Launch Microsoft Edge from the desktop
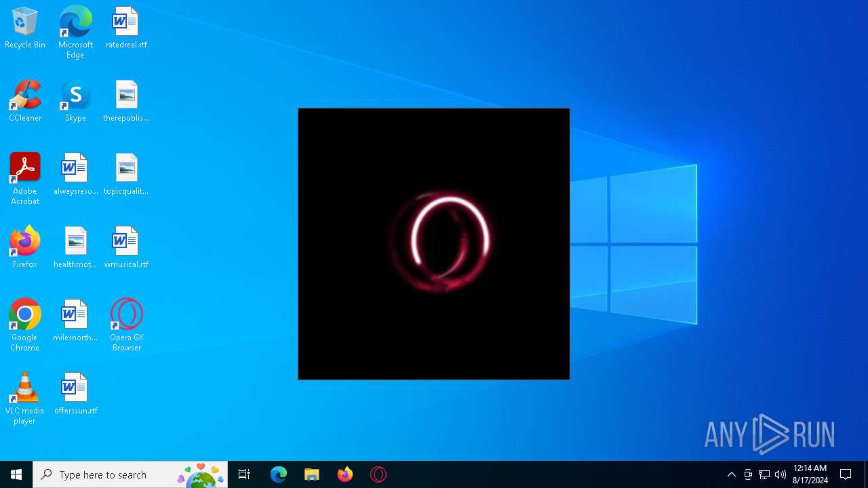This screenshot has height=488, width=868. [75, 33]
